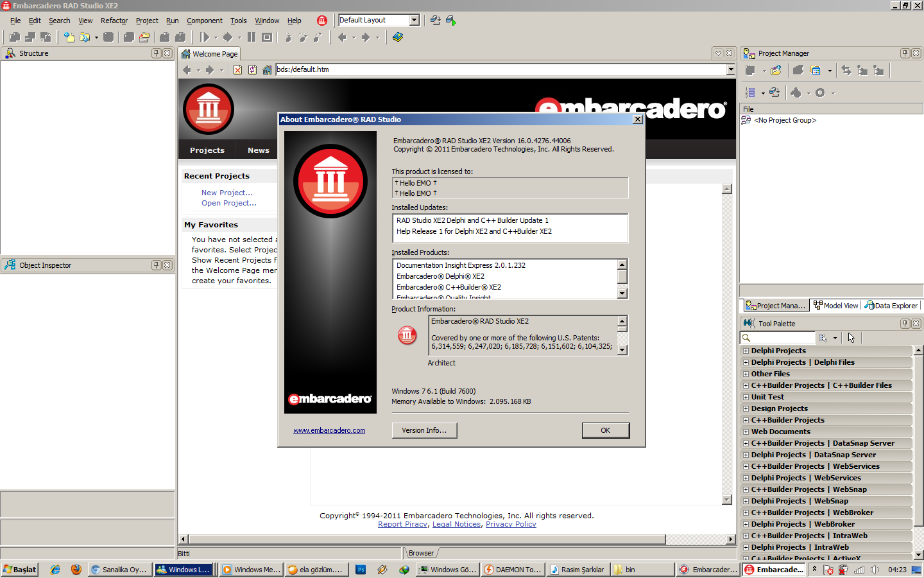Go back in Welcome Page browser
This screenshot has height=578, width=924.
(x=187, y=70)
